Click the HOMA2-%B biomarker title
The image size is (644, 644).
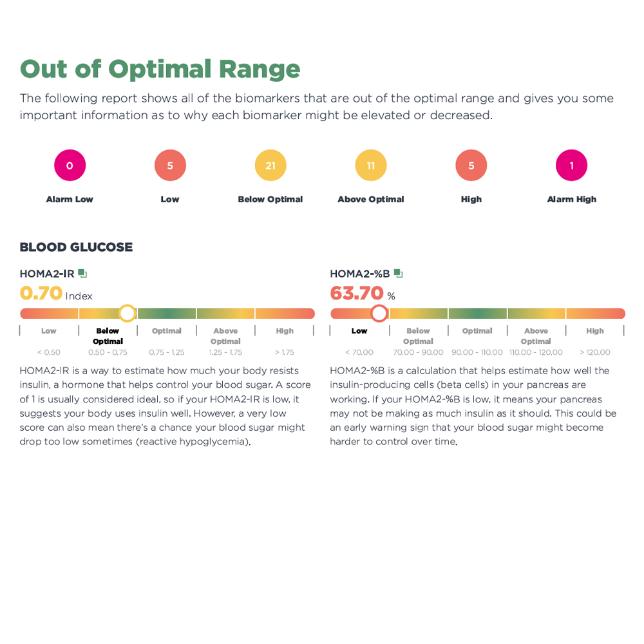tap(360, 274)
